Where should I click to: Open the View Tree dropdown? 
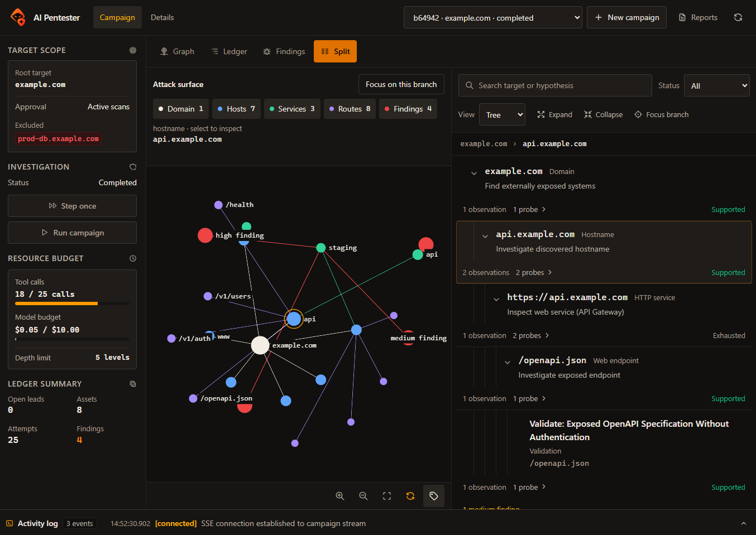(502, 114)
